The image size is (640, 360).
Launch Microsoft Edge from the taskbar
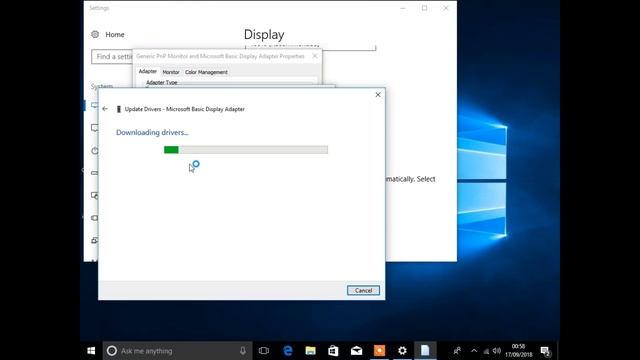click(x=288, y=351)
